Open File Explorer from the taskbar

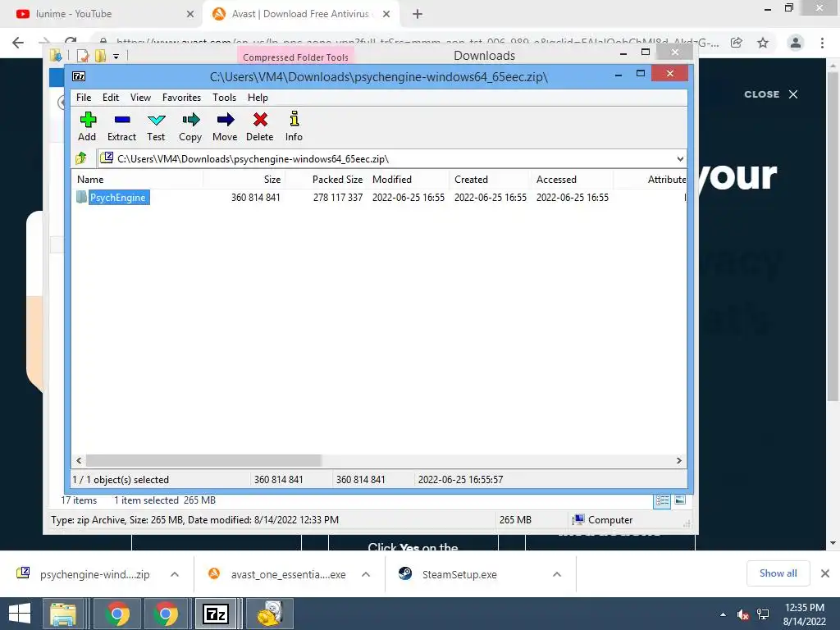pyautogui.click(x=63, y=614)
